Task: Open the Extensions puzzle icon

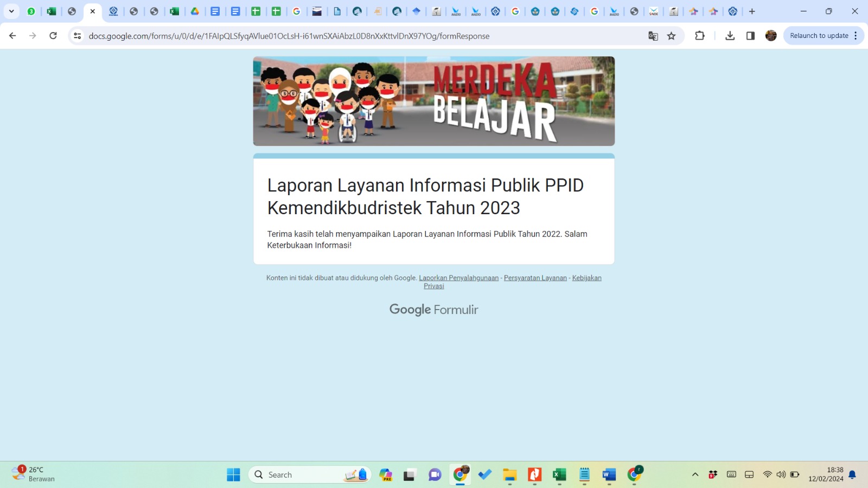Action: pyautogui.click(x=700, y=36)
